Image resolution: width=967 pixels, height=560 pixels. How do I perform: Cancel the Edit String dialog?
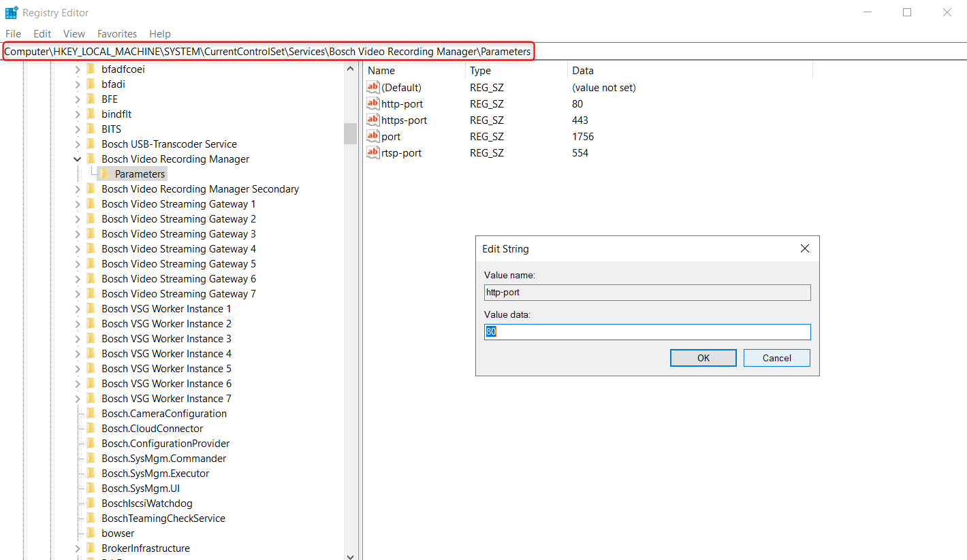(x=777, y=358)
